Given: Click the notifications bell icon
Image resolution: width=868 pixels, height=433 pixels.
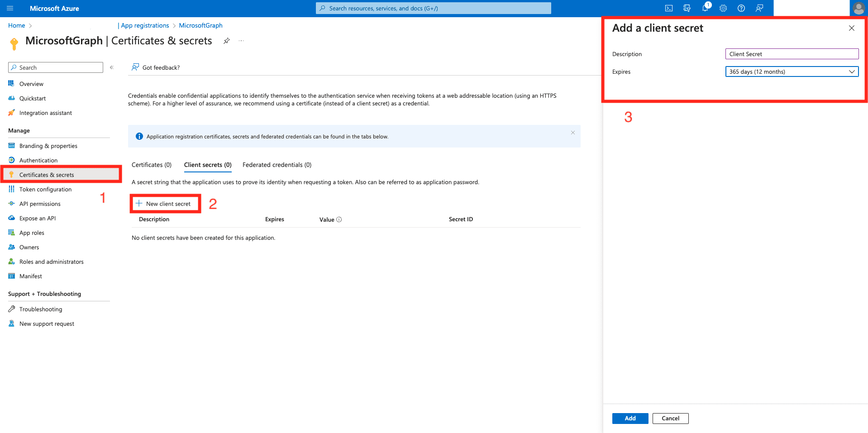Looking at the screenshot, I should [705, 8].
